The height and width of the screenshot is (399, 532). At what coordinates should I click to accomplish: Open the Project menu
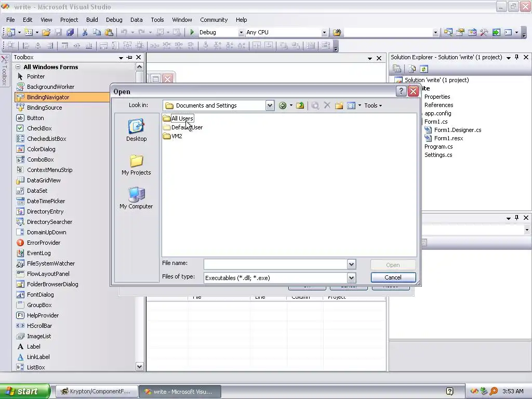69,20
